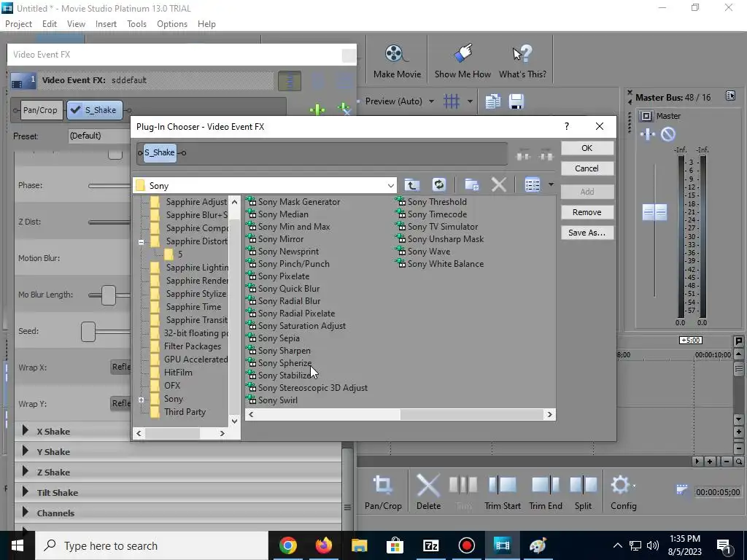747x560 pixels.
Task: Click the delete X icon in Plug-In Chooser
Action: pyautogui.click(x=498, y=184)
